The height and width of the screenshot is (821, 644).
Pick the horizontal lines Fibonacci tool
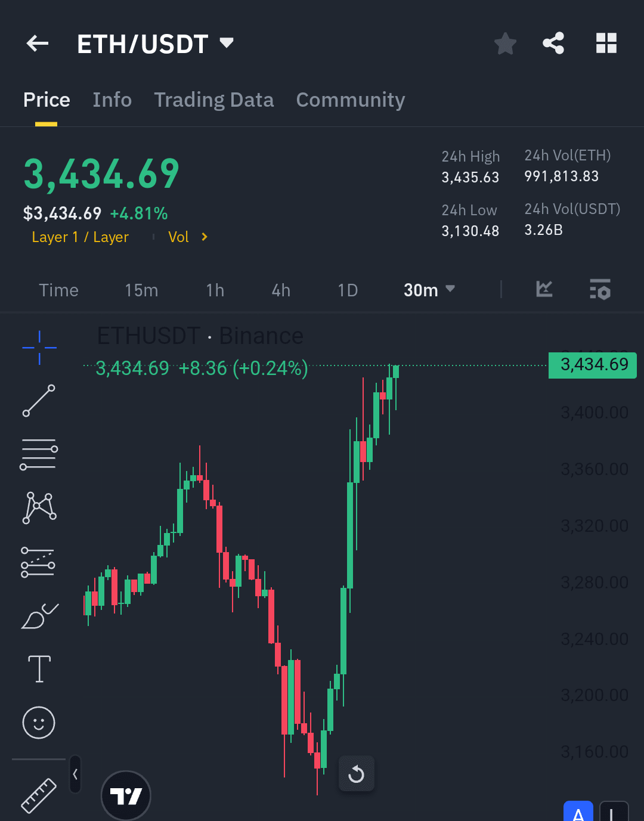tap(39, 454)
